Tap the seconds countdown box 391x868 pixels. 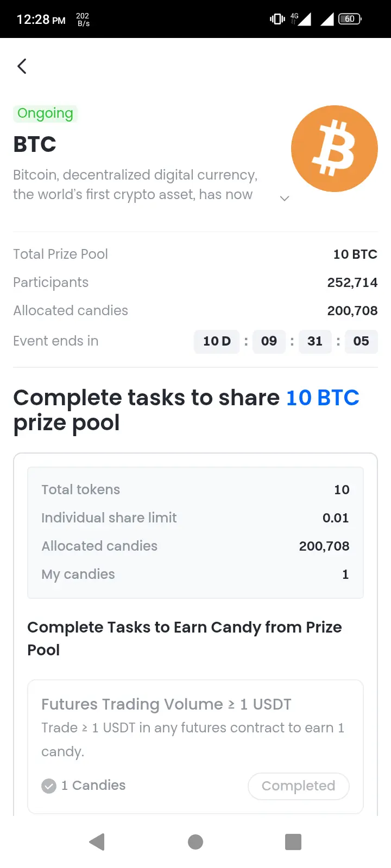pyautogui.click(x=361, y=341)
